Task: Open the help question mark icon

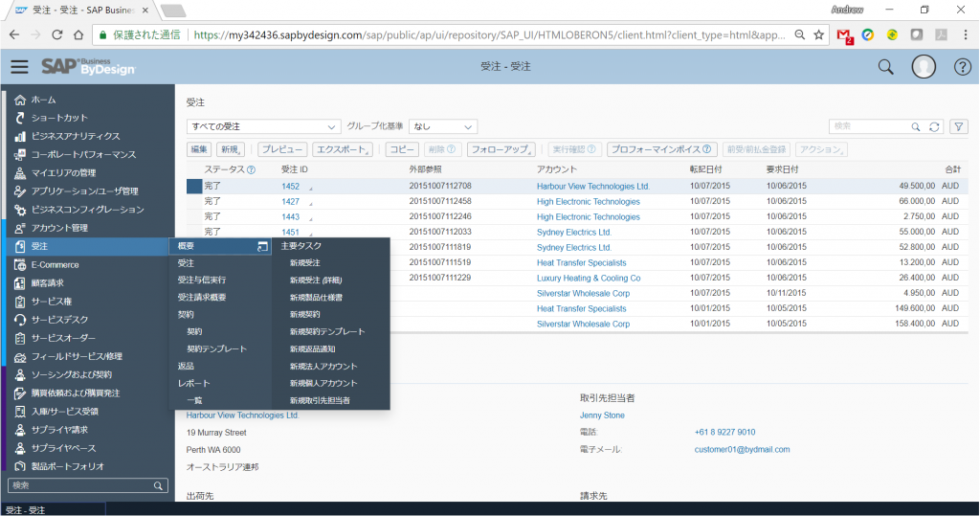Action: 962,67
